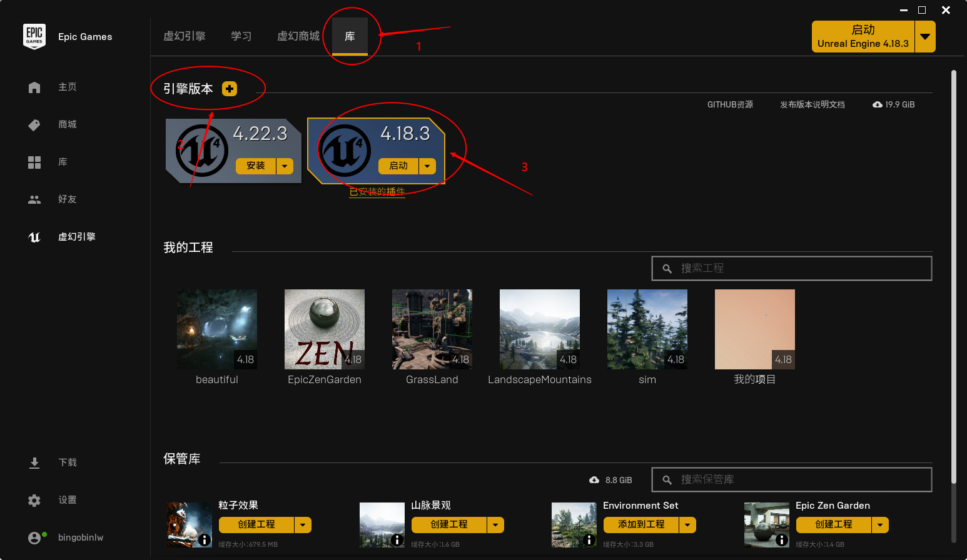Screen dimensions: 967x560
Task: Focus the 搜索保管库 search field
Action: coord(792,479)
